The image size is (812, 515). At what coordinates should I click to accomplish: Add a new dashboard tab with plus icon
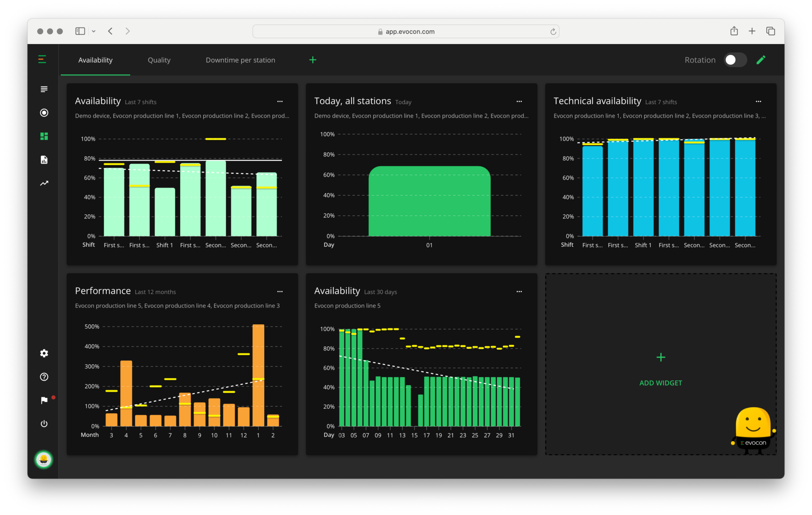313,60
